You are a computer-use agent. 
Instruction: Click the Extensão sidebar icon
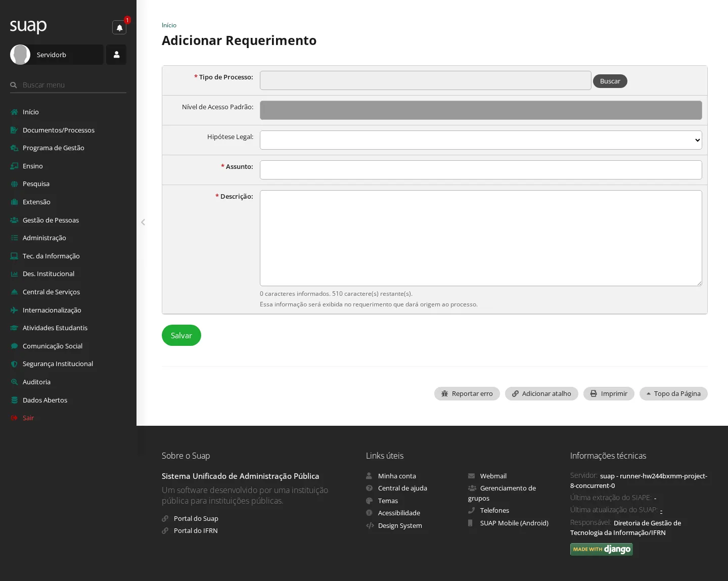14,202
